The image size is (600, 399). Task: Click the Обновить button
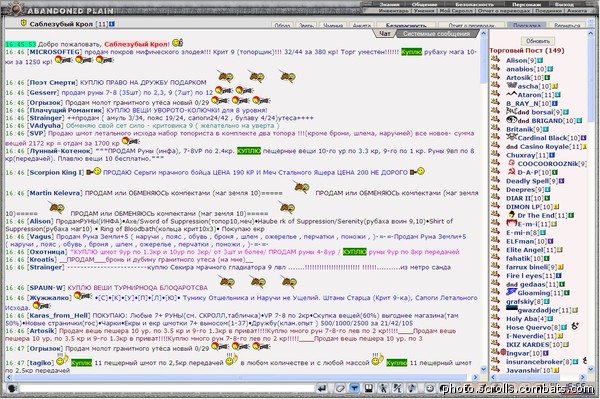tap(538, 41)
